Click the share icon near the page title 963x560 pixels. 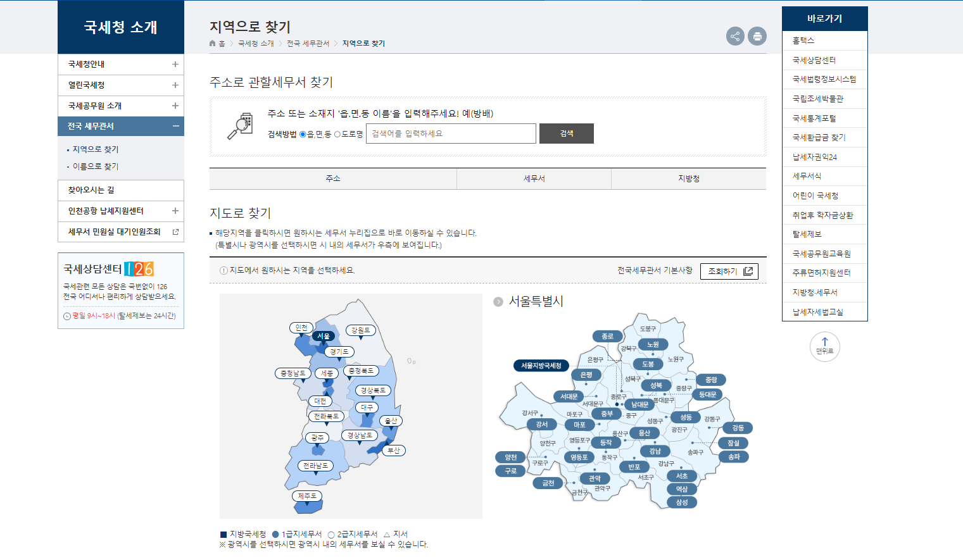click(x=735, y=37)
